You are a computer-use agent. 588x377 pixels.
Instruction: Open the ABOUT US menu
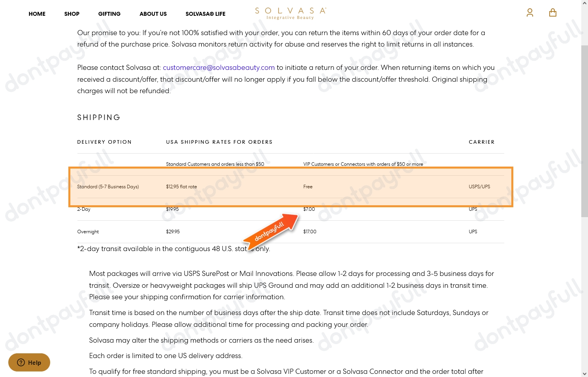point(153,14)
